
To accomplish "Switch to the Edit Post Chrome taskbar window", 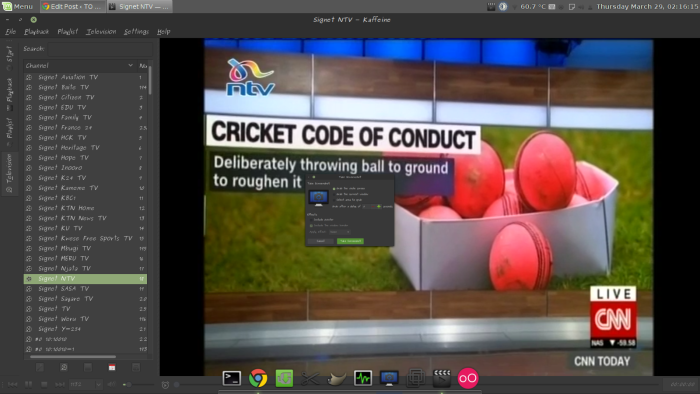I will (x=72, y=7).
